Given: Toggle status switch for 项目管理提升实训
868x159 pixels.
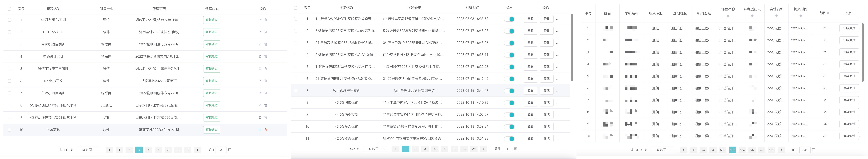Looking at the screenshot, I should (x=509, y=91).
